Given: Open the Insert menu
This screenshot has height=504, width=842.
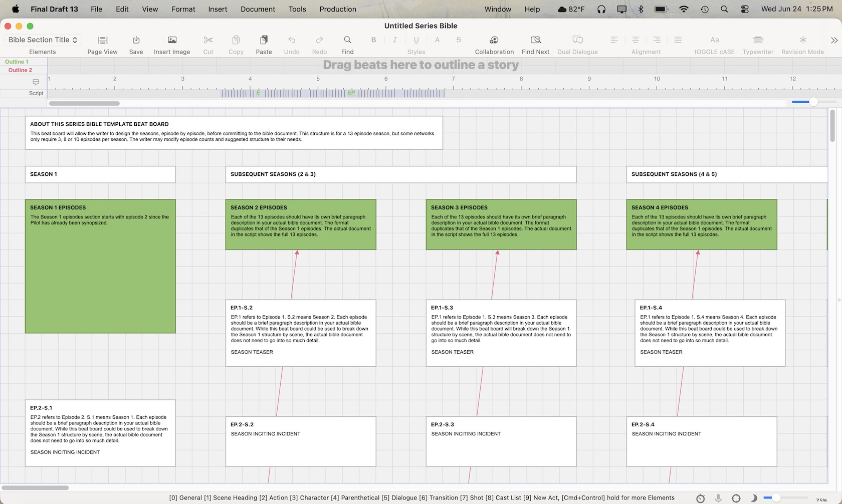Looking at the screenshot, I should click(218, 9).
